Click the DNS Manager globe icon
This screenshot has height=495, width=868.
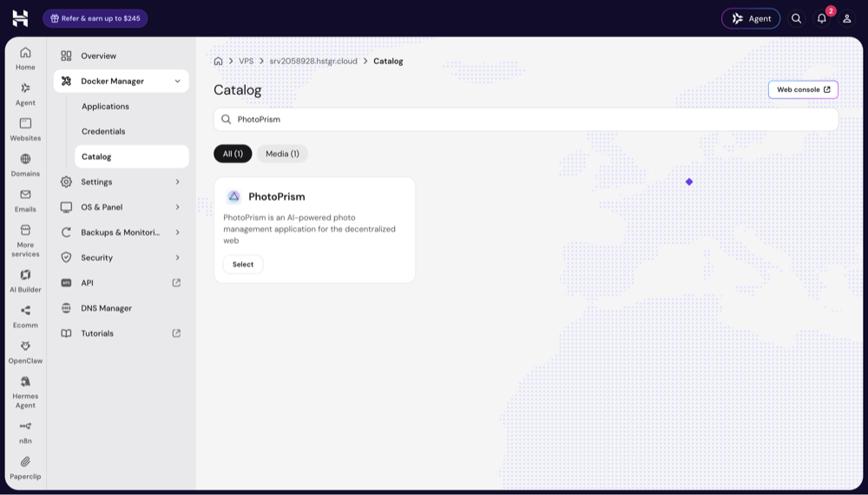(x=67, y=308)
